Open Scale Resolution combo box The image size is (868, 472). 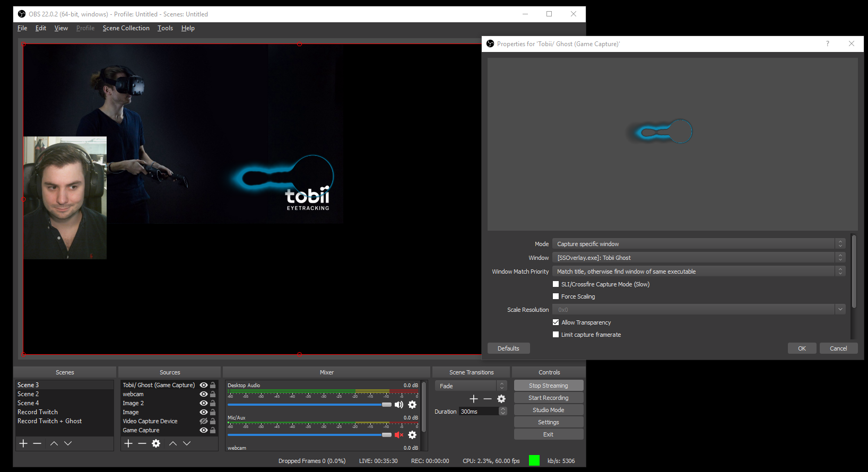click(x=699, y=310)
